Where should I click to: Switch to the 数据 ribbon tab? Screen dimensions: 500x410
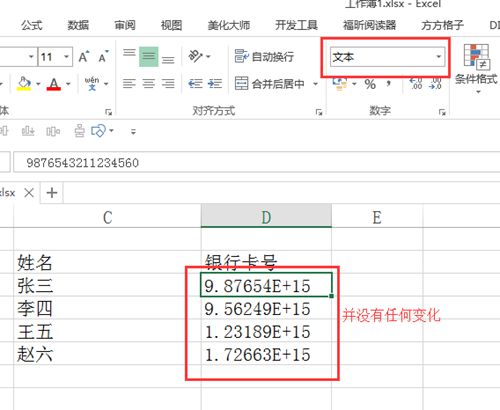[78, 25]
